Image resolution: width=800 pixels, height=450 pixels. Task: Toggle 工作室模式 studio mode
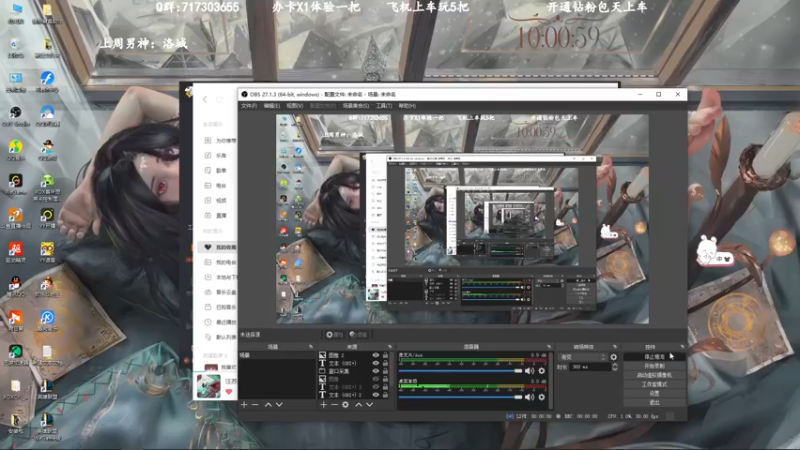(x=654, y=384)
